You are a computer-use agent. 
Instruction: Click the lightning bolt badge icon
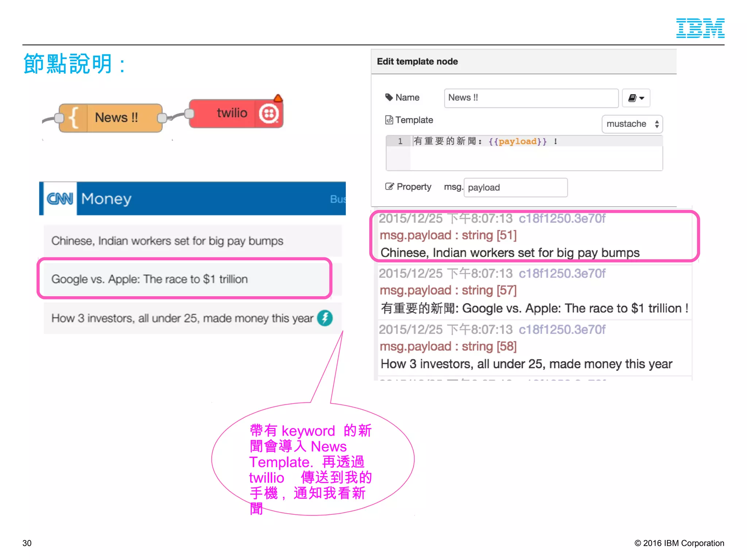(325, 318)
